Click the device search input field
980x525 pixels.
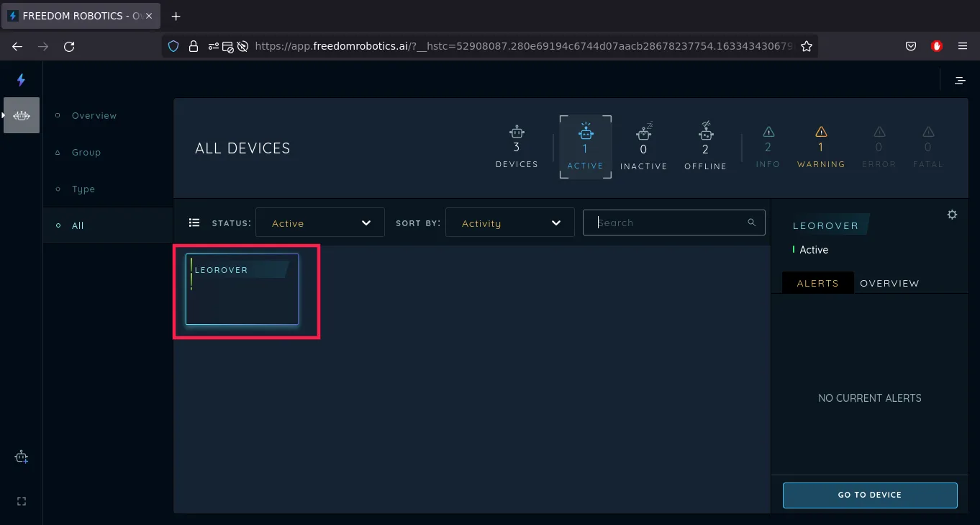coord(669,223)
